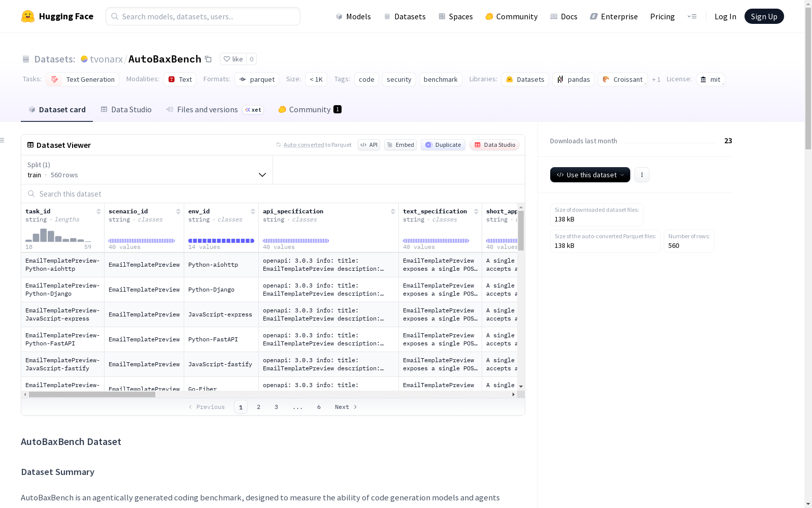Open the sidebar table-of-contents icon
The height and width of the screenshot is (508, 812).
[x=3, y=140]
